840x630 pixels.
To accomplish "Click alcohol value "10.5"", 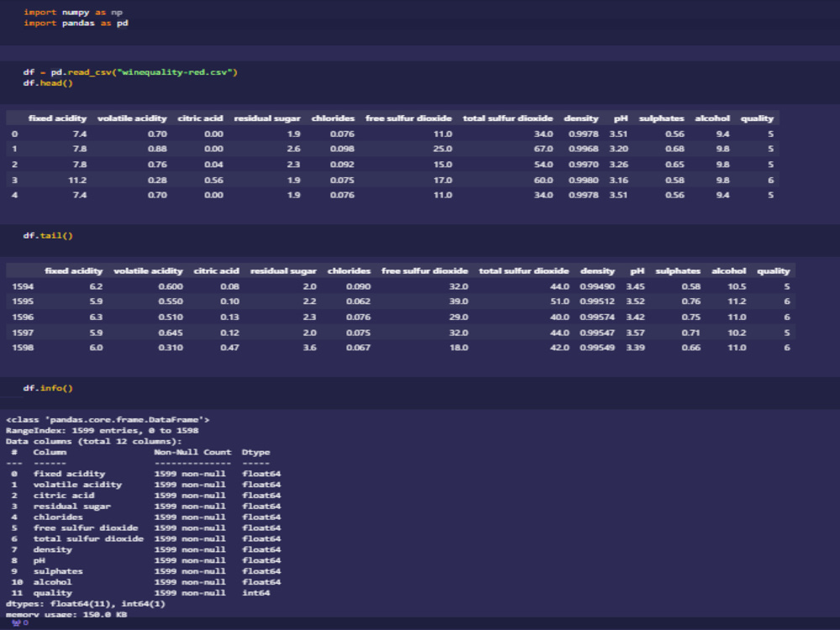I will coord(737,286).
